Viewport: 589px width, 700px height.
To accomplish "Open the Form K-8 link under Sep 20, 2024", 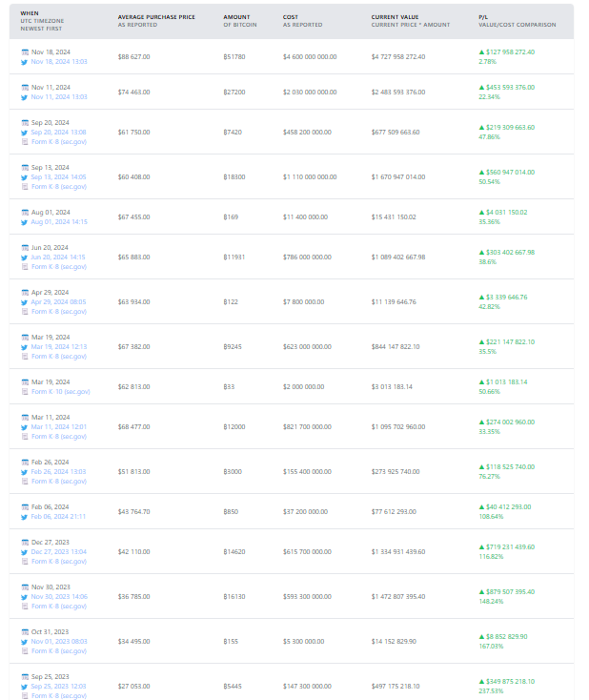I will [x=59, y=142].
